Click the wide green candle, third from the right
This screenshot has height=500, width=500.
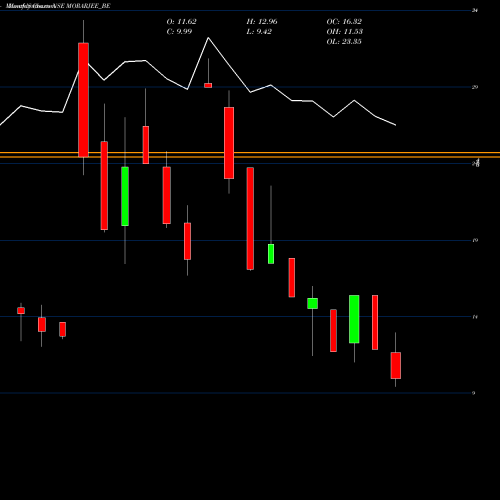(x=354, y=319)
